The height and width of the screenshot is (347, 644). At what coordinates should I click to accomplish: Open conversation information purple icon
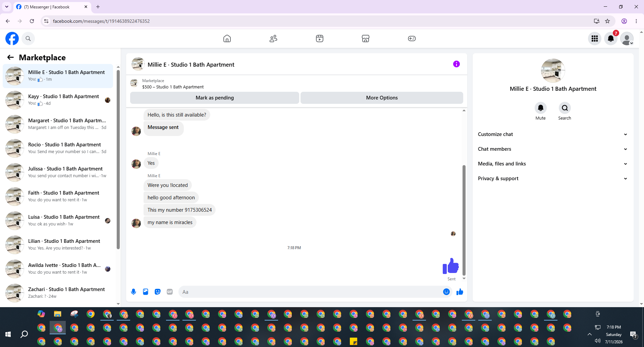[457, 64]
